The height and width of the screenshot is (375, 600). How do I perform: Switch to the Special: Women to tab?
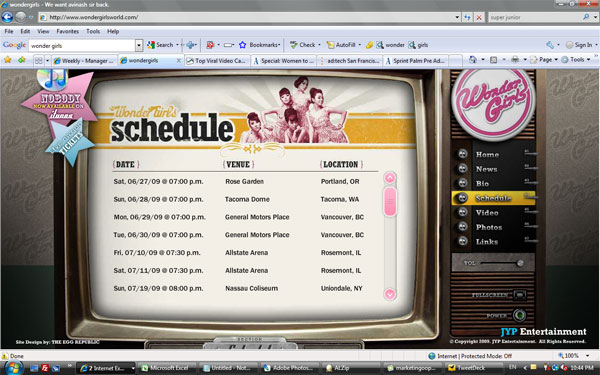point(284,60)
